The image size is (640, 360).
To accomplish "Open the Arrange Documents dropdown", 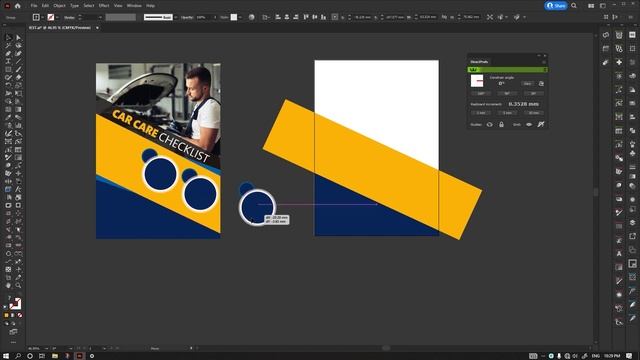I will click(591, 6).
